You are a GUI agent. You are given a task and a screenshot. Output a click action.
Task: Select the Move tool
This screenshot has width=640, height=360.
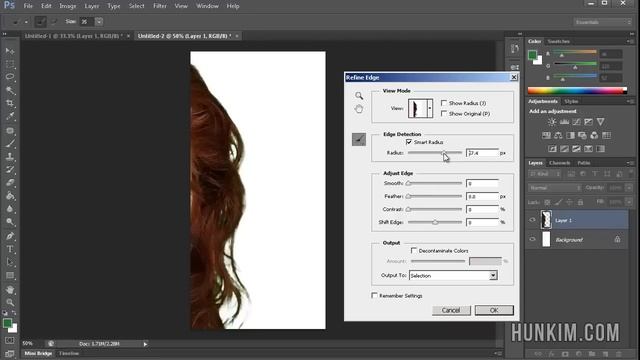click(x=10, y=51)
